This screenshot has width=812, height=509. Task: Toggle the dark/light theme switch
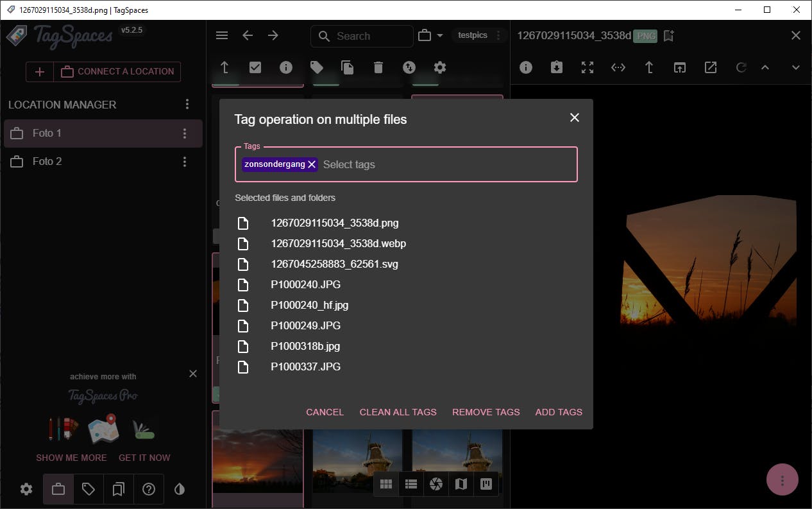coord(180,489)
